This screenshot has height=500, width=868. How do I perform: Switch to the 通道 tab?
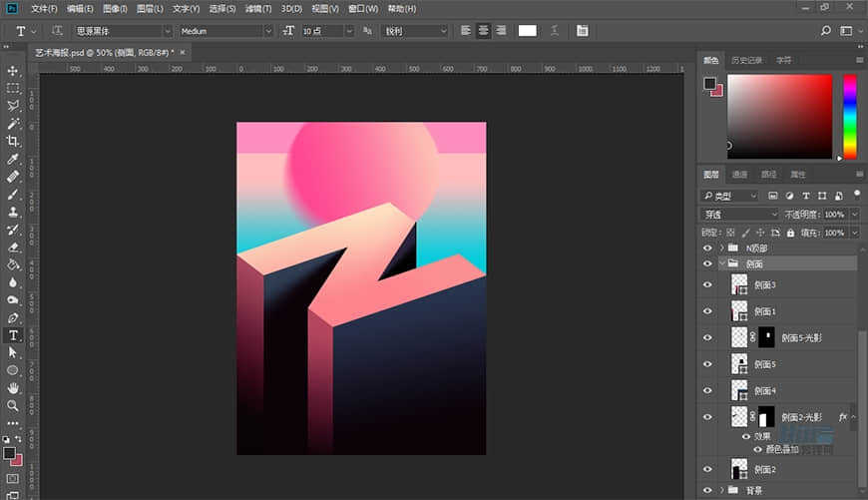click(739, 175)
